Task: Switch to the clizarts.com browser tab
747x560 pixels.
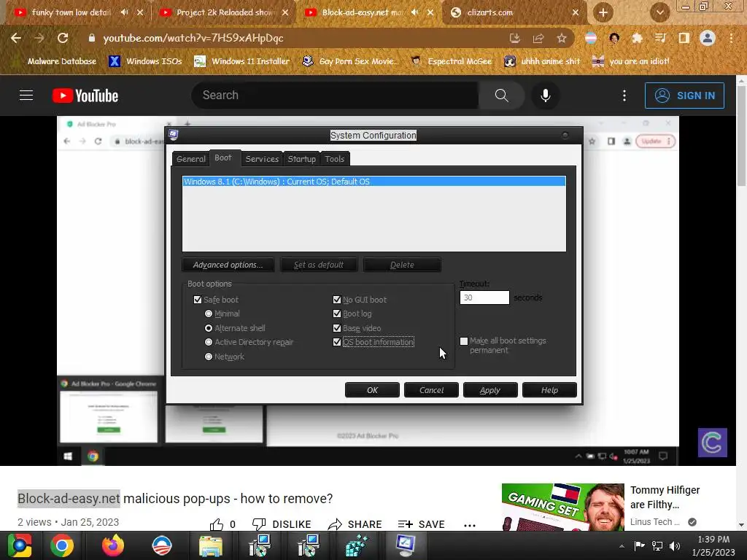Action: (514, 12)
